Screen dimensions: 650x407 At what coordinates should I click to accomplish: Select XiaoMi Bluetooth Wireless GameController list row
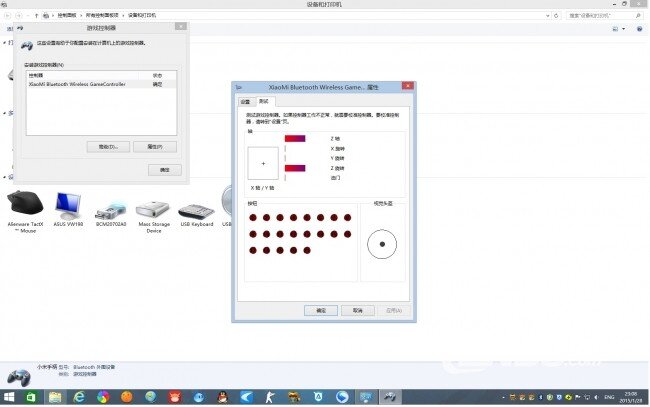[x=101, y=84]
